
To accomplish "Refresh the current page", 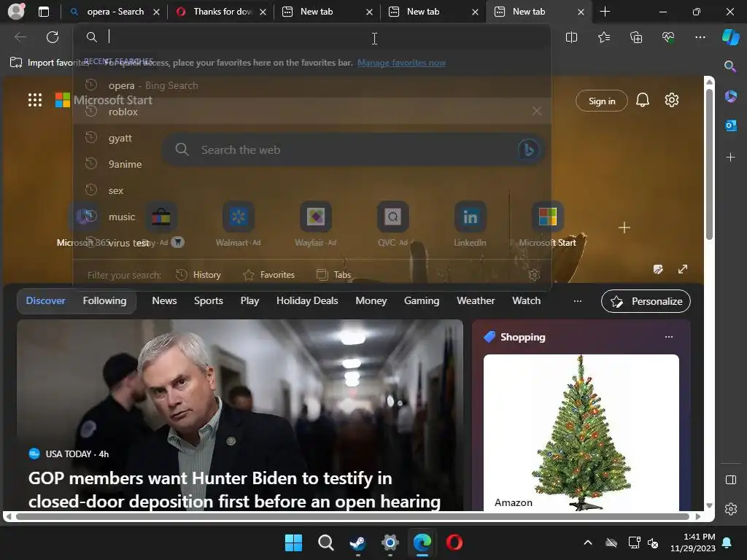I will 53,37.
